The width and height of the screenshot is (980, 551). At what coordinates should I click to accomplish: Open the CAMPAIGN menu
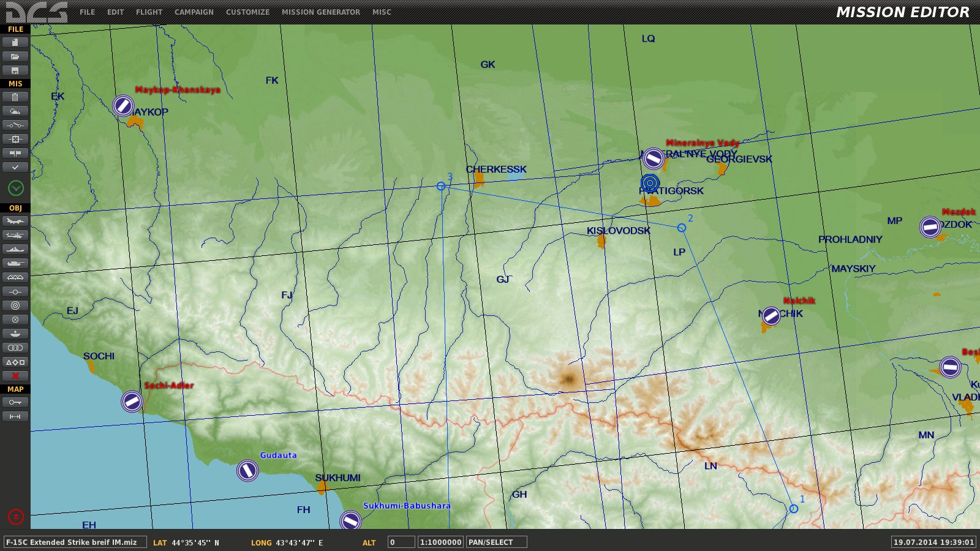(x=194, y=12)
